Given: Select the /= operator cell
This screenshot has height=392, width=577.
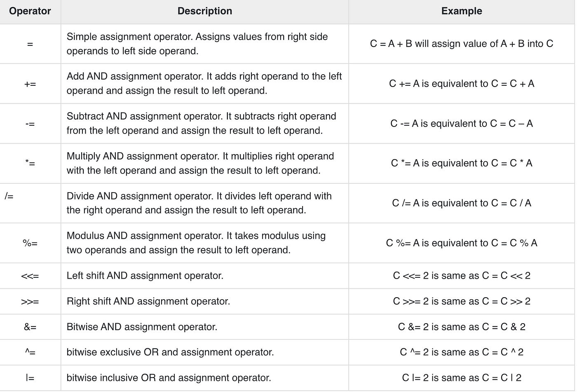Looking at the screenshot, I should click(x=30, y=203).
